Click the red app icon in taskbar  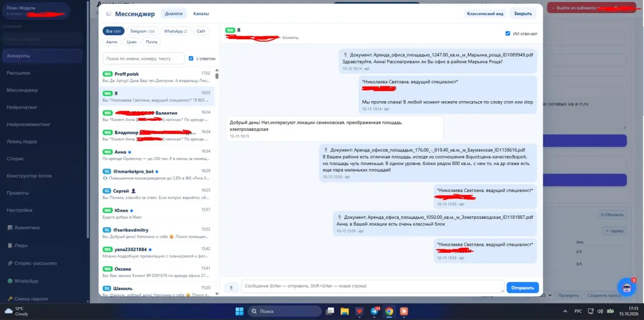pyautogui.click(x=359, y=311)
